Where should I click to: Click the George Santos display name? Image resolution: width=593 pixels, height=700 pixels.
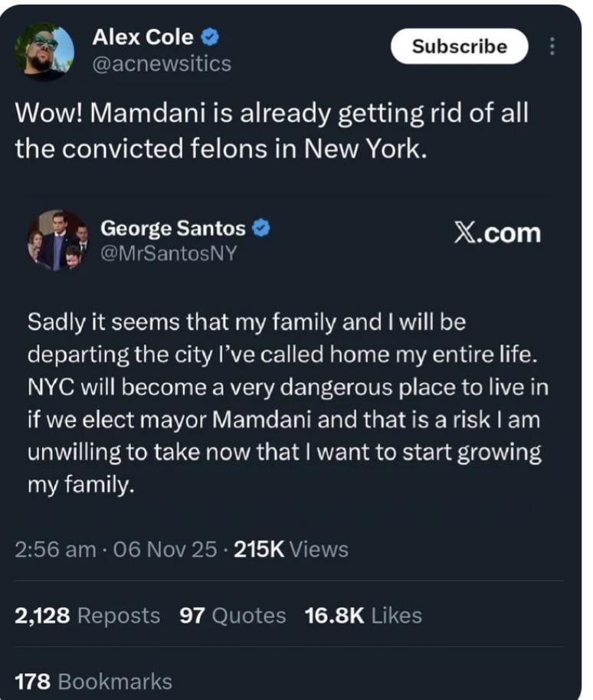point(172,227)
